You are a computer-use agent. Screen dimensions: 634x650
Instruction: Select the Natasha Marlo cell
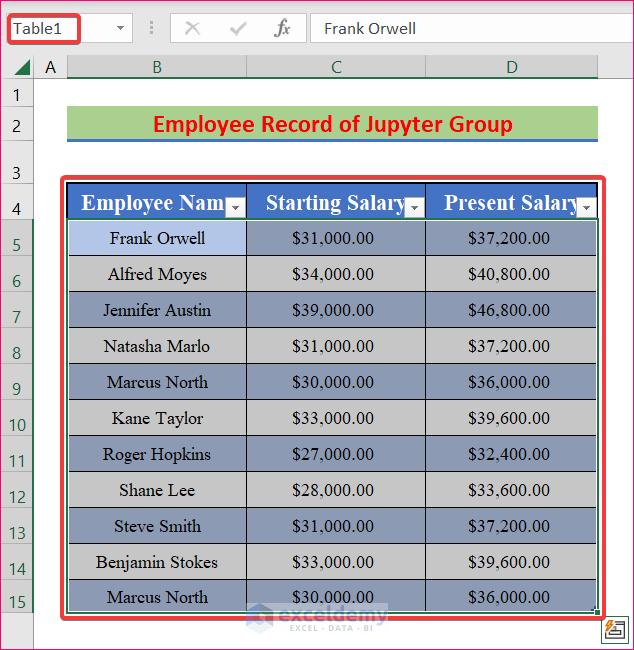pos(157,346)
